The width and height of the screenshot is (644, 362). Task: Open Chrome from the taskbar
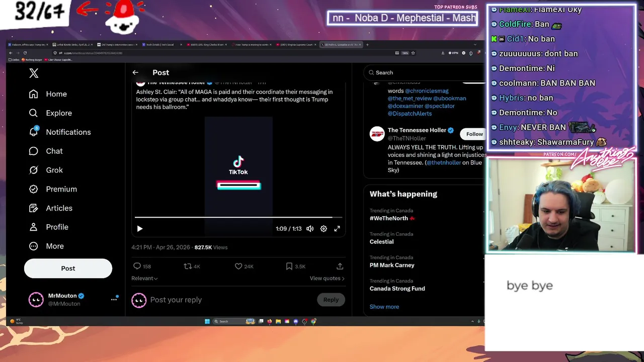pyautogui.click(x=313, y=321)
